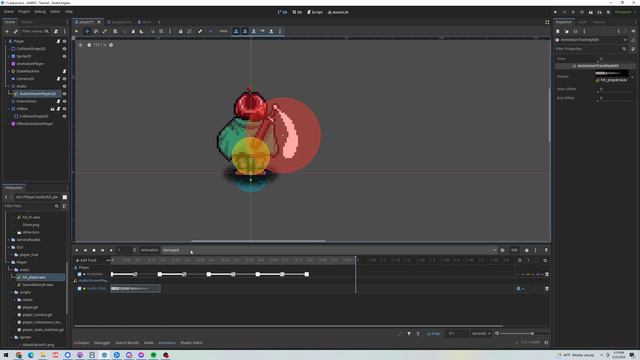Expand the GeneralNodes folder in FileSystem
The image size is (640, 360).
(9, 240)
